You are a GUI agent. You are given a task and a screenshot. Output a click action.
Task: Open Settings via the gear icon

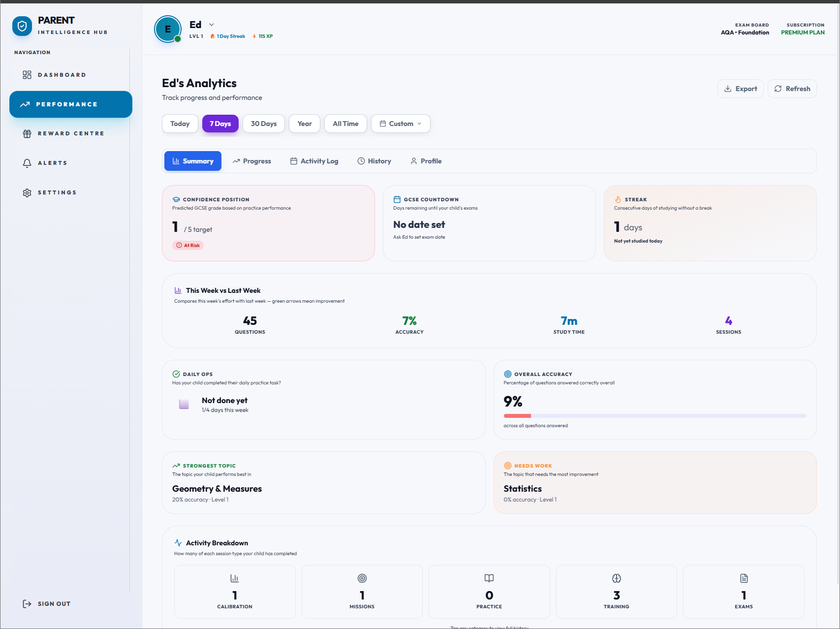click(x=27, y=192)
